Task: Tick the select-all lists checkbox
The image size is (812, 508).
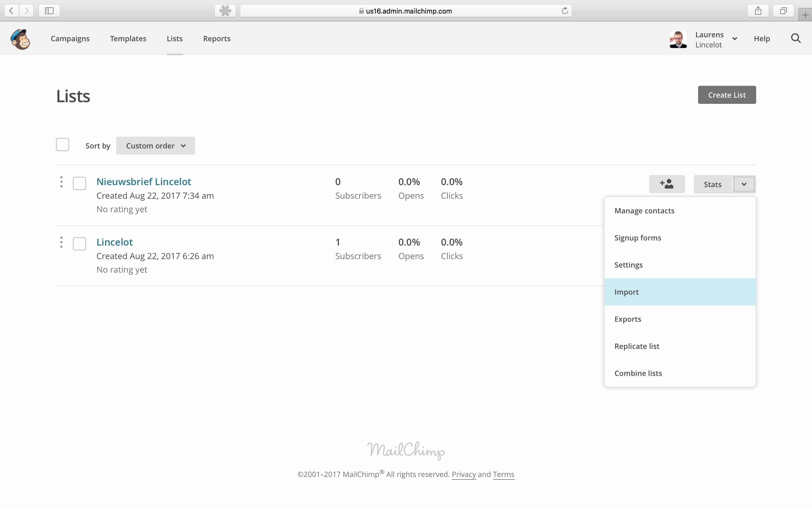Action: (63, 145)
